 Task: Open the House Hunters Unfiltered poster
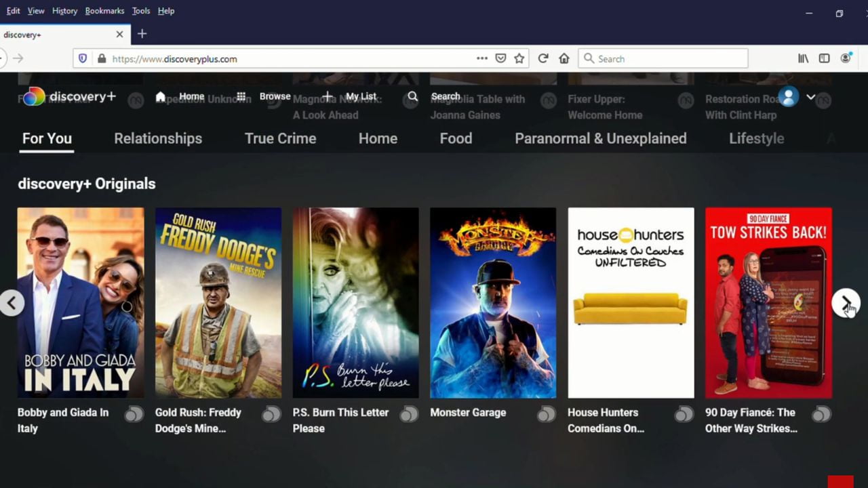click(631, 303)
